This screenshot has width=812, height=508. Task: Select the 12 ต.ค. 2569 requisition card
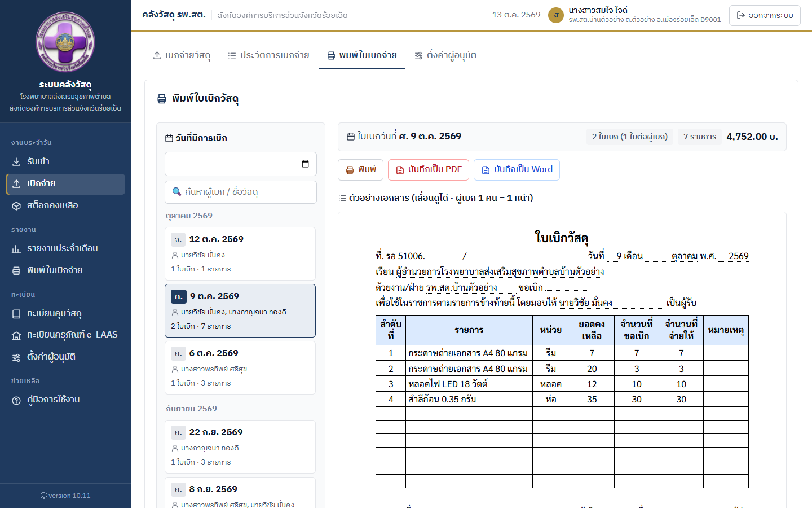tap(240, 253)
